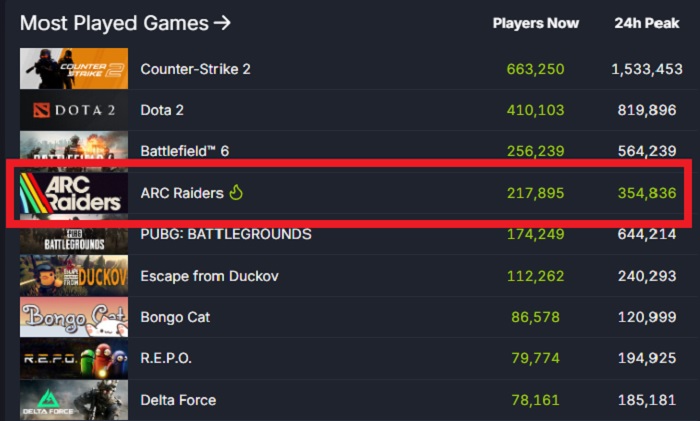Click the ARC Raiders game title

coord(182,193)
